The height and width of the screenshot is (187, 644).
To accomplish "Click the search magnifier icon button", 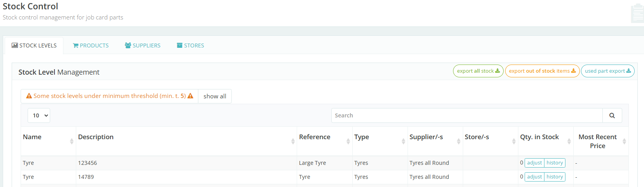I will click(612, 115).
